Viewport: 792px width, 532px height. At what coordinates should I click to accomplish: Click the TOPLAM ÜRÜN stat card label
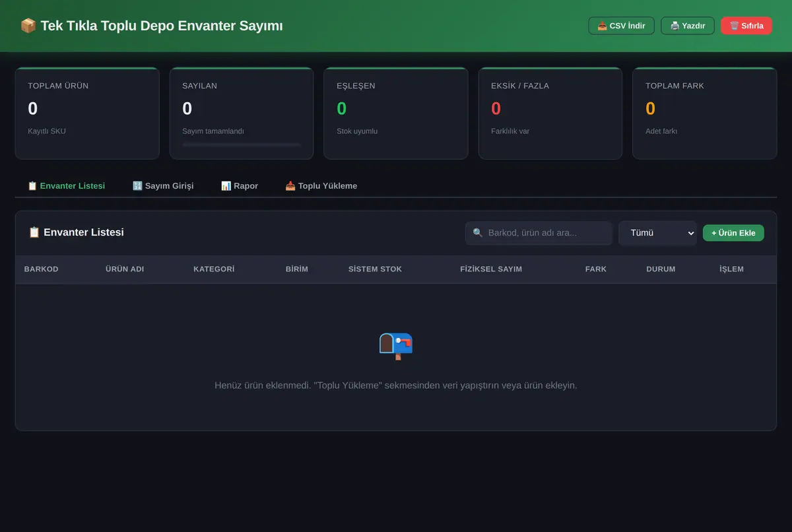[58, 86]
